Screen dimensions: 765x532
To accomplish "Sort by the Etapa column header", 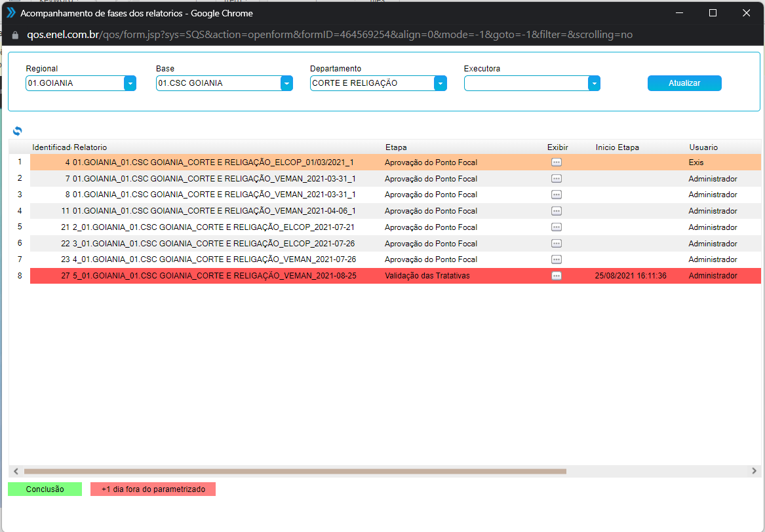I will pos(396,147).
